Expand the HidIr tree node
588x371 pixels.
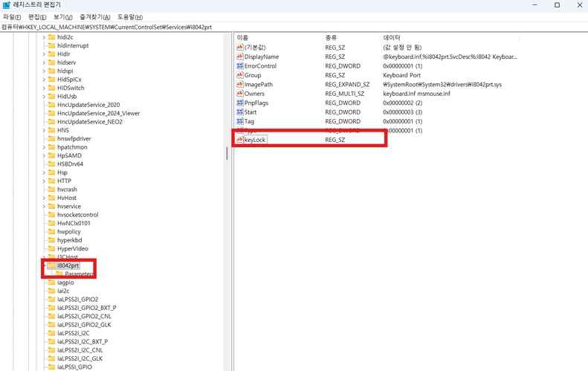[x=44, y=54]
